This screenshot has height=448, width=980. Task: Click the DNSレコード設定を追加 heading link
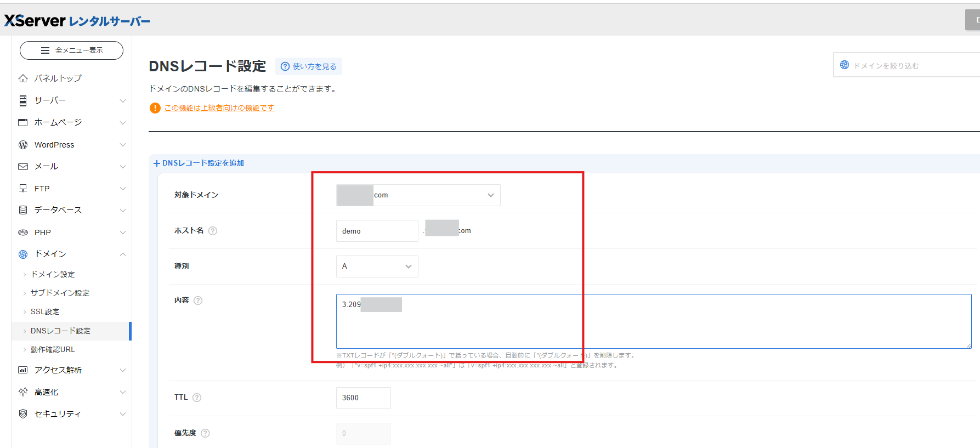203,163
